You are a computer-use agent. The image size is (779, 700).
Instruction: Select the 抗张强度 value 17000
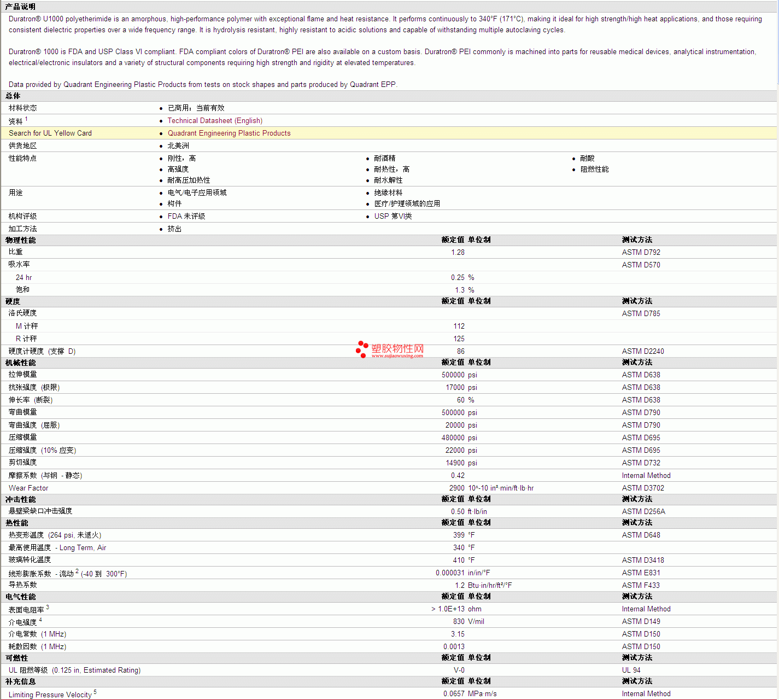point(455,388)
